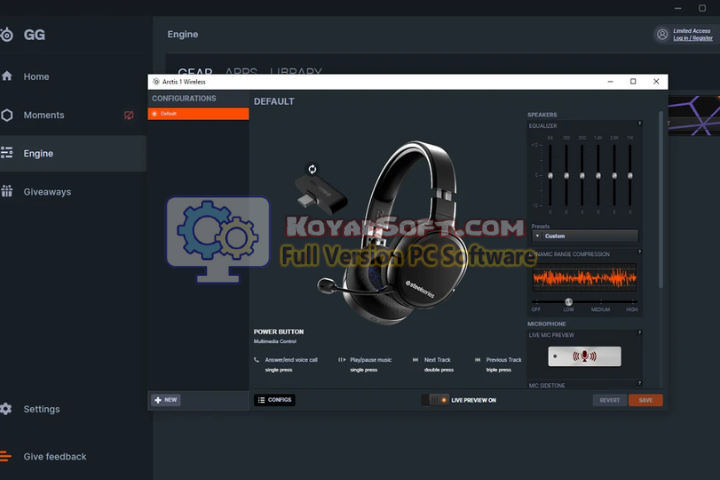Click the third equalizer band slider knob
This screenshot has height=480, width=720.
582,175
